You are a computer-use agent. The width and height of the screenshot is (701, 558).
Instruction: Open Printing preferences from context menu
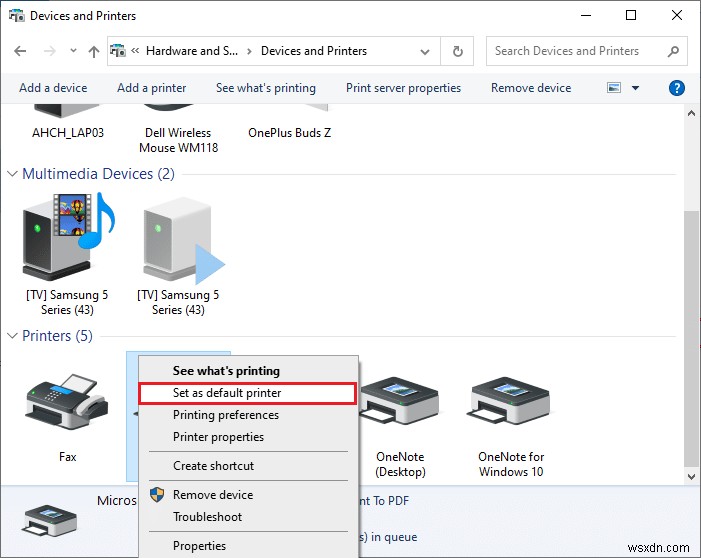tap(226, 415)
